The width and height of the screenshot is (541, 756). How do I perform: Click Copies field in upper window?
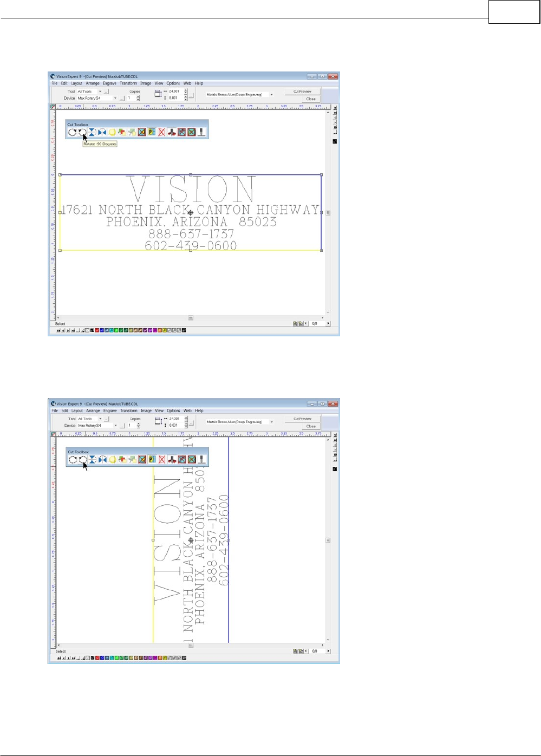coord(131,98)
